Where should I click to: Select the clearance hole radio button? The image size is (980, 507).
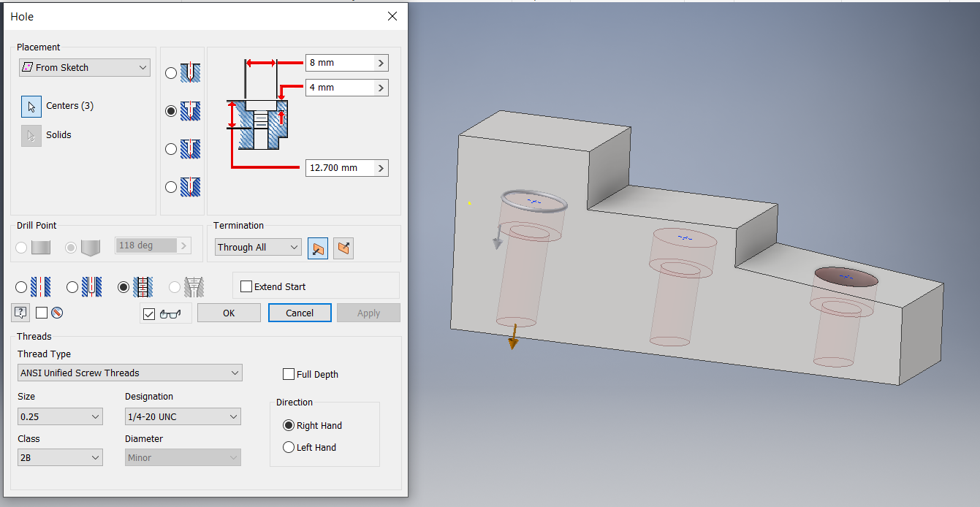(72, 287)
